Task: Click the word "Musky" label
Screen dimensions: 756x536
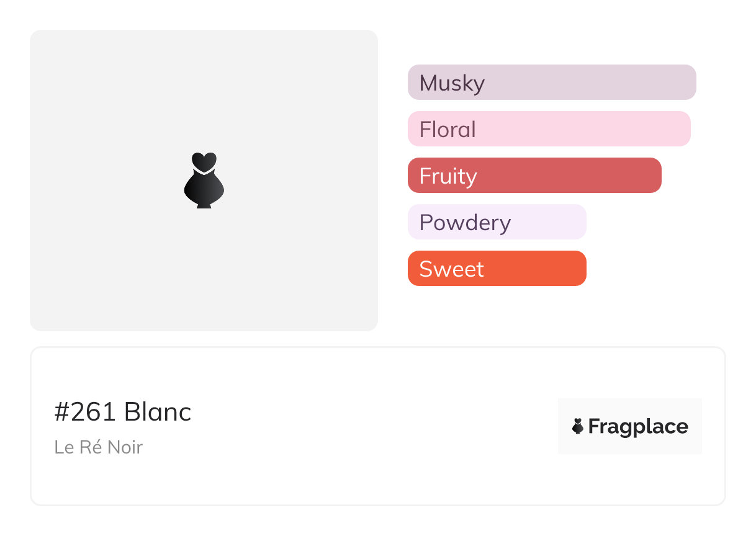Action: click(x=452, y=83)
